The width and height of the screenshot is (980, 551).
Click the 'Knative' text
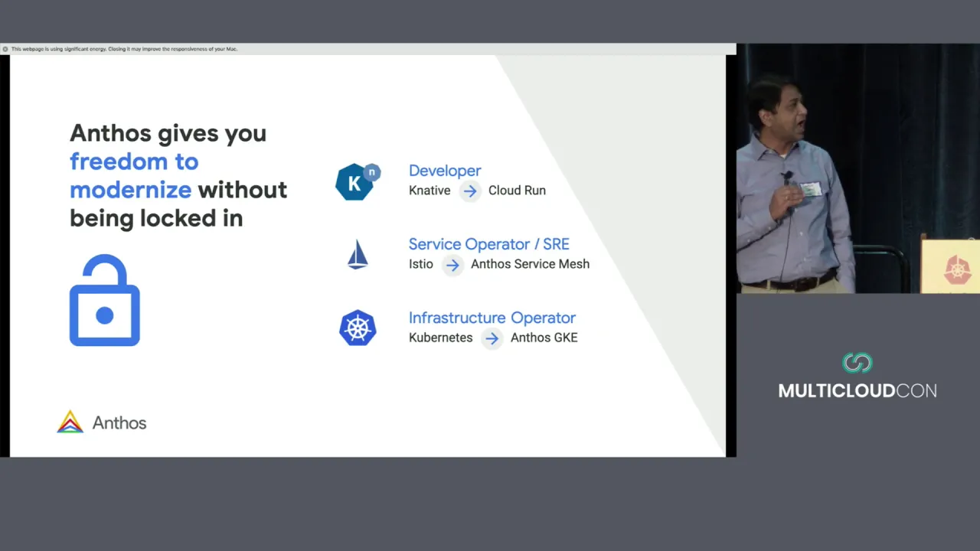tap(430, 191)
